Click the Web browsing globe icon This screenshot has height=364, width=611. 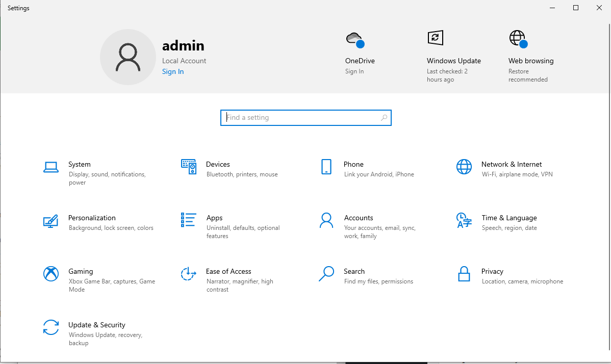click(518, 38)
